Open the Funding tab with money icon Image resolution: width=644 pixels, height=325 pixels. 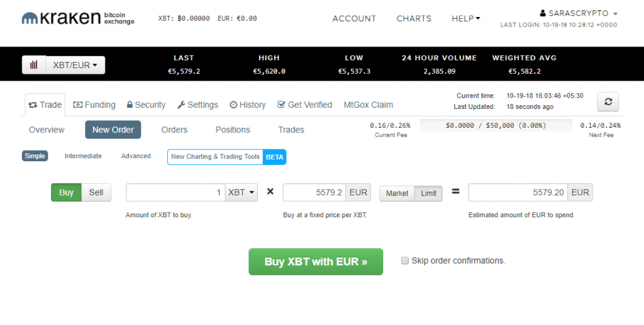(94, 105)
